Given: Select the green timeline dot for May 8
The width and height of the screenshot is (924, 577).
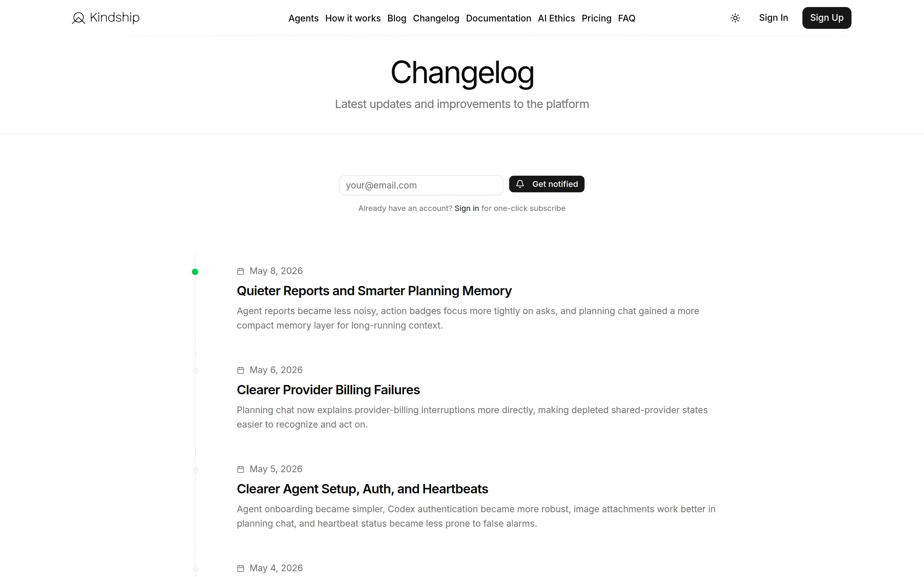Looking at the screenshot, I should point(195,272).
